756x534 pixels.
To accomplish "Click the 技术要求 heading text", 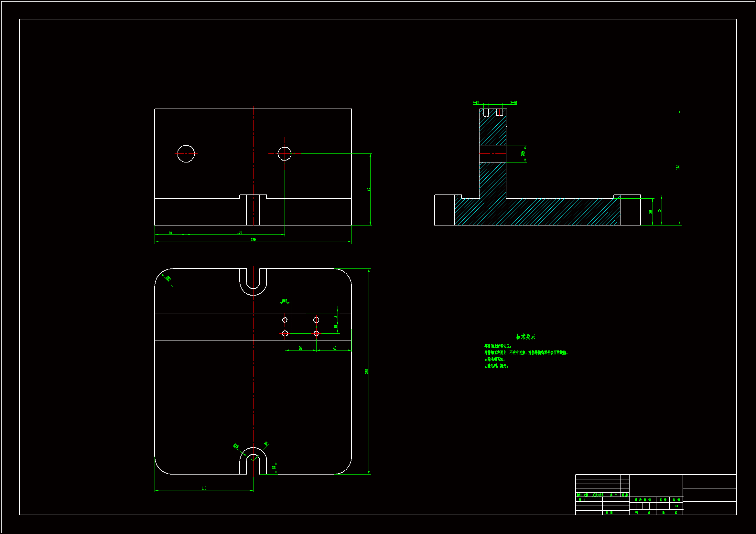I will tap(525, 337).
